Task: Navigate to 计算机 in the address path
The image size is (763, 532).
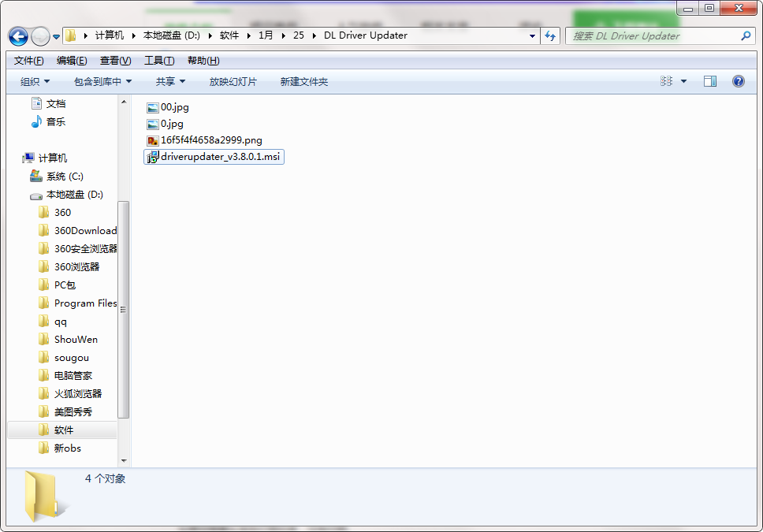Action: click(x=110, y=35)
